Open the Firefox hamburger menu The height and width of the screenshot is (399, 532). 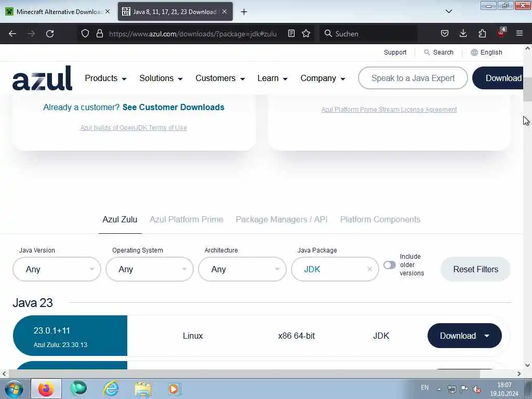pyautogui.click(x=520, y=33)
